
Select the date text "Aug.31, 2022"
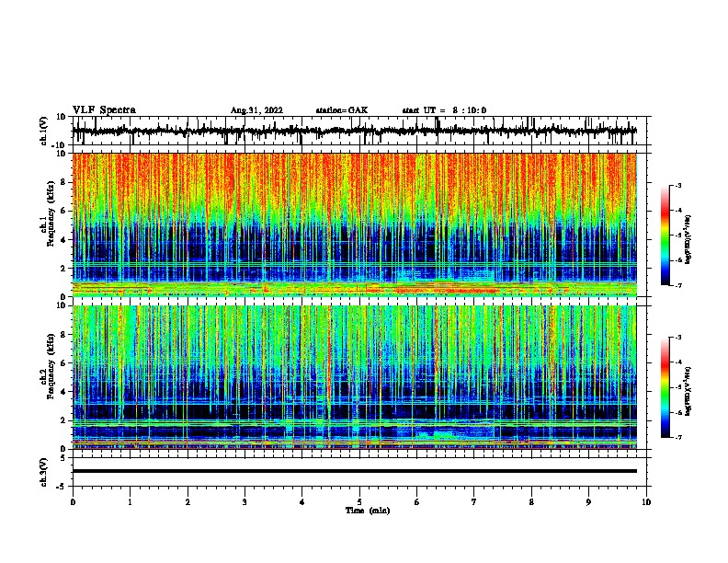pos(256,110)
